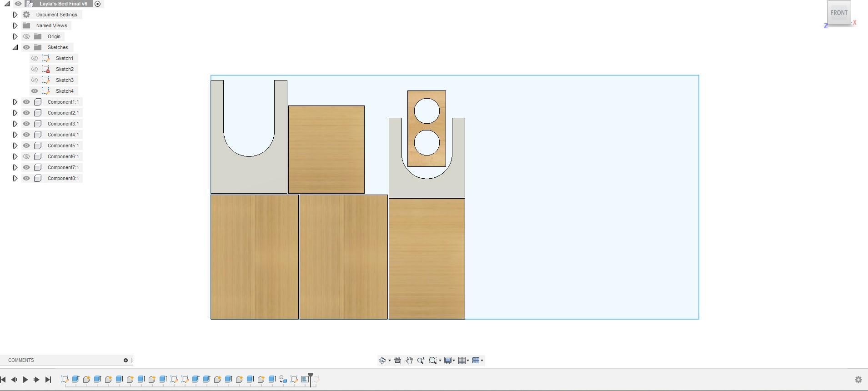This screenshot has height=391, width=868.
Task: Select the Pan hand tool
Action: point(409,361)
